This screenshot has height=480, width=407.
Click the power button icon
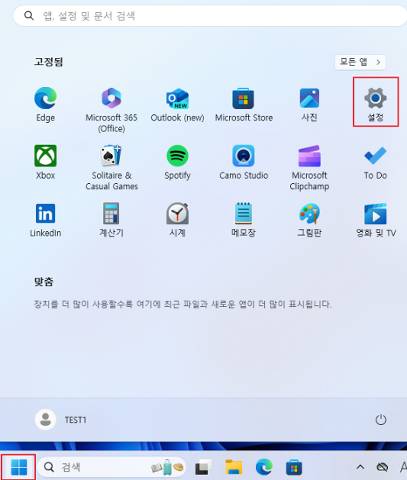pyautogui.click(x=381, y=420)
